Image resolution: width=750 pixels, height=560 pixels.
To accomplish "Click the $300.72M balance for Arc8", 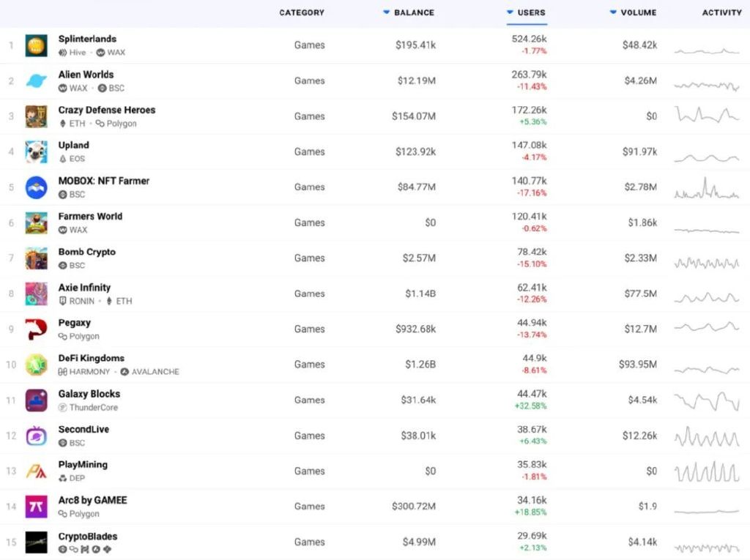I will pos(414,506).
